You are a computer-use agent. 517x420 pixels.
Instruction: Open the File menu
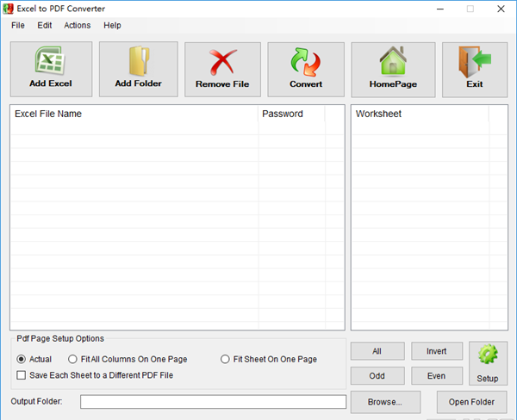click(18, 25)
